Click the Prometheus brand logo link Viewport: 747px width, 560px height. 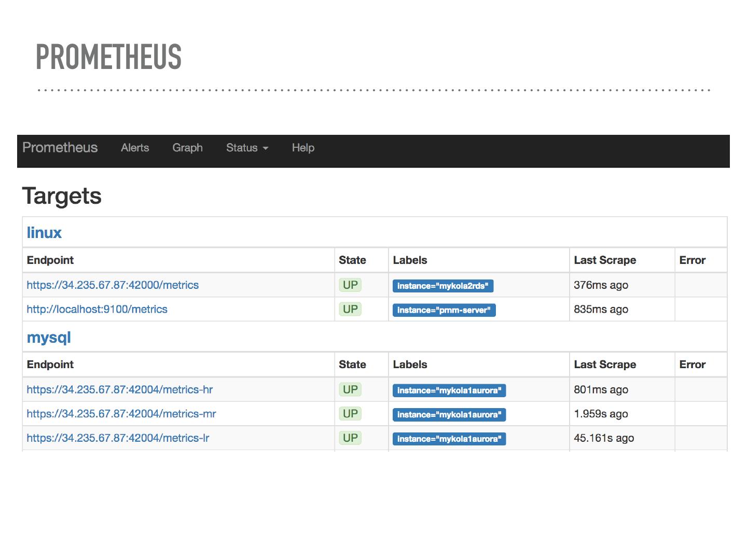tap(60, 148)
